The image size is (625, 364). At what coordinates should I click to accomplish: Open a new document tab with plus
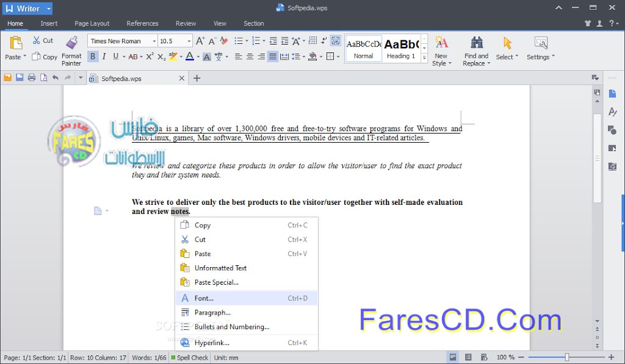click(197, 78)
